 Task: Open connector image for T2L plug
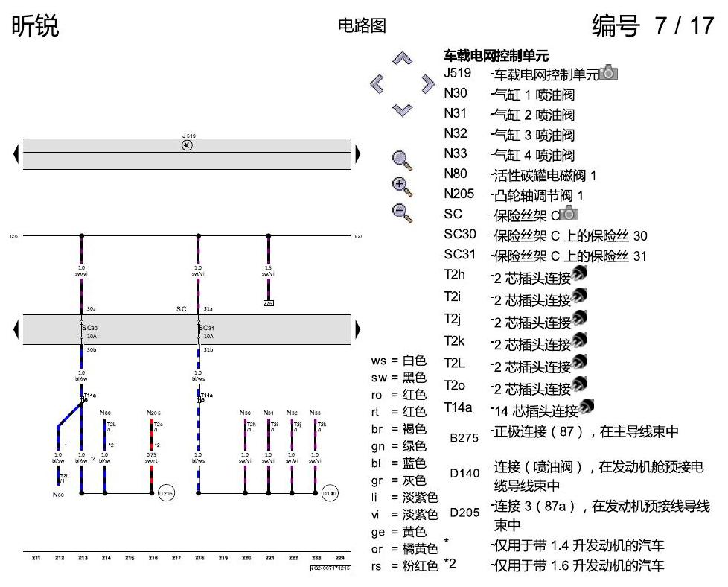click(579, 363)
